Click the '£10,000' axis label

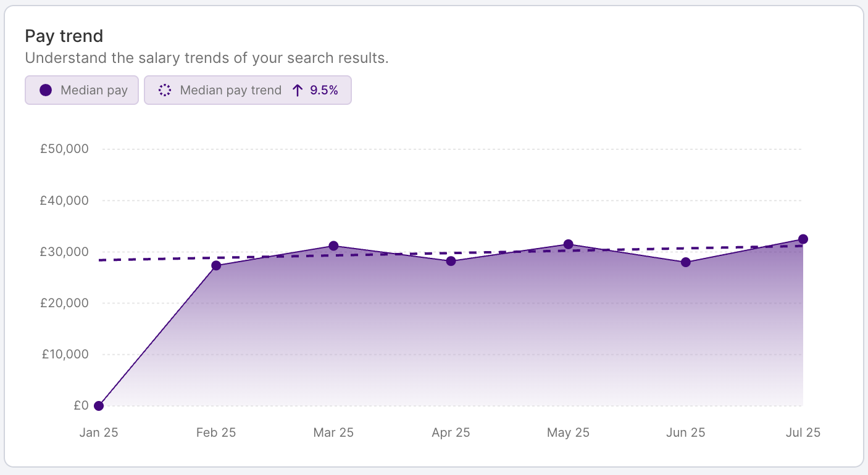click(65, 354)
